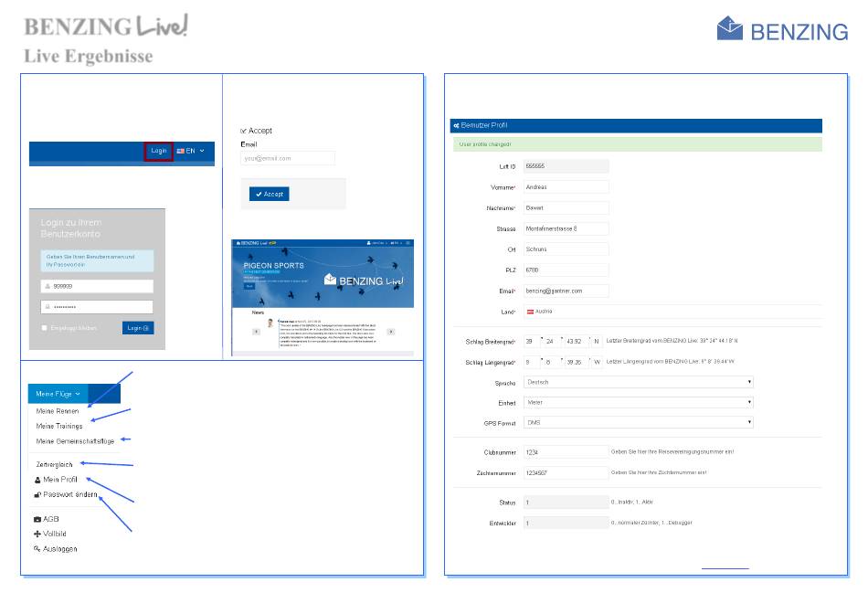Select Meine Trainings menu entry
868x614 pixels.
click(59, 427)
